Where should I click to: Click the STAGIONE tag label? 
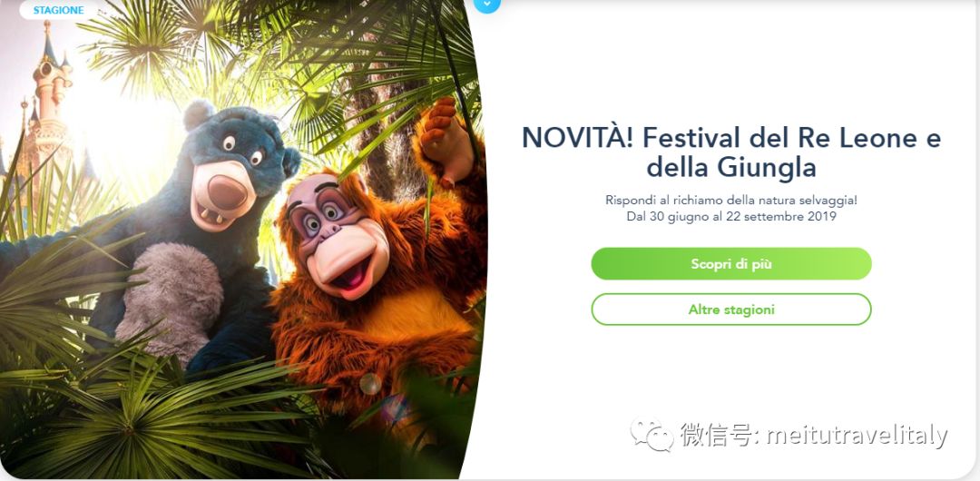58,11
